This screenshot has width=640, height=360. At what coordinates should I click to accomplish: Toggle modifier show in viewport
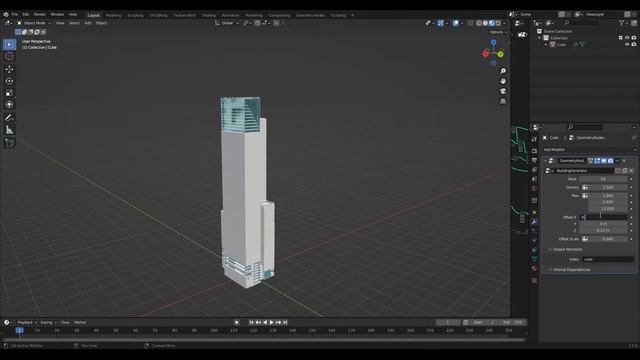click(604, 161)
